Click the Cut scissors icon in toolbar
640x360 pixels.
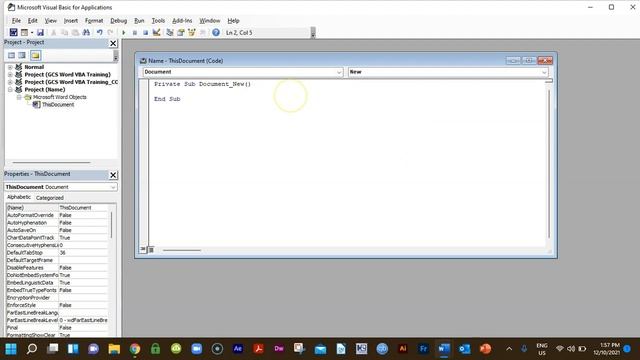tap(53, 32)
